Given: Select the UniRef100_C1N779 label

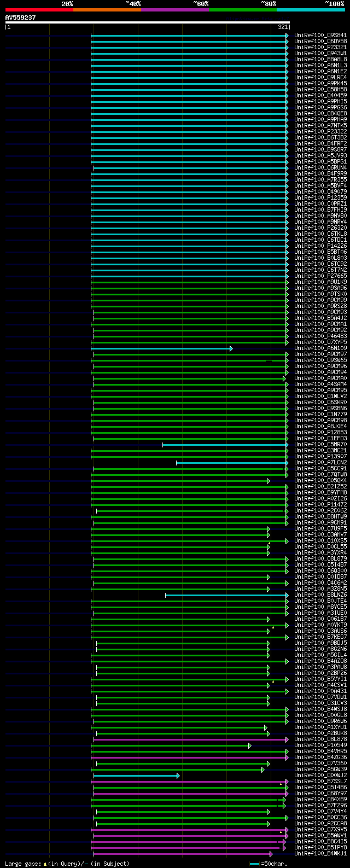Looking at the screenshot, I should click(x=320, y=415).
